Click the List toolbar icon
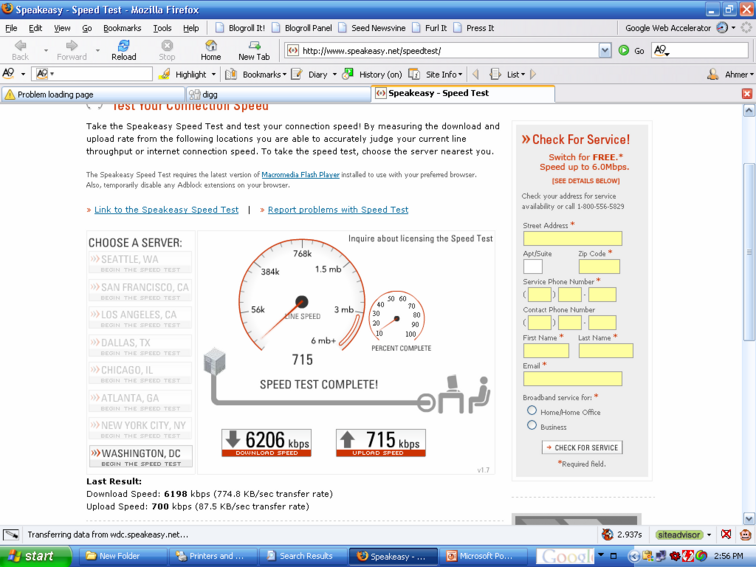This screenshot has width=756, height=567. pos(495,74)
